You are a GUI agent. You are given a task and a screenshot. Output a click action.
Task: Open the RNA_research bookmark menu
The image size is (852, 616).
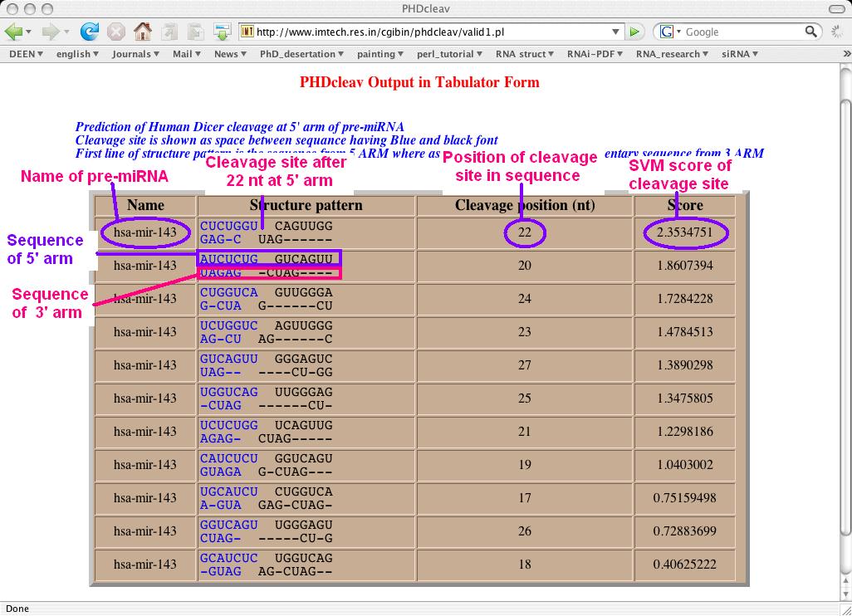pyautogui.click(x=672, y=54)
